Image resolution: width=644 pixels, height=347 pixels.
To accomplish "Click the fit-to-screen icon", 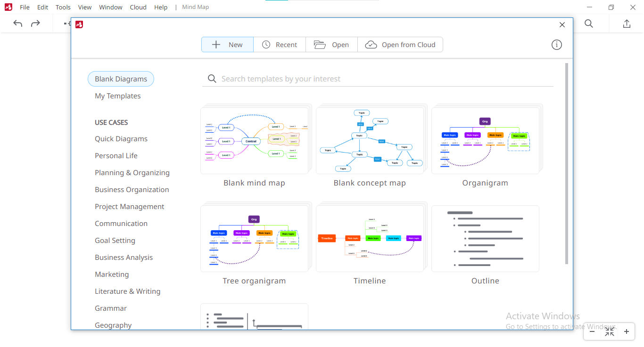I will pos(610,331).
